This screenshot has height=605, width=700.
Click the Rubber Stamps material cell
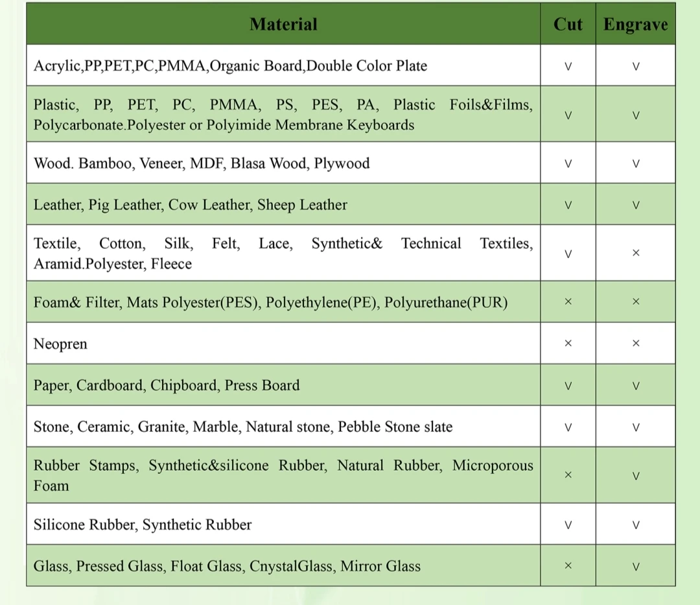point(283,475)
